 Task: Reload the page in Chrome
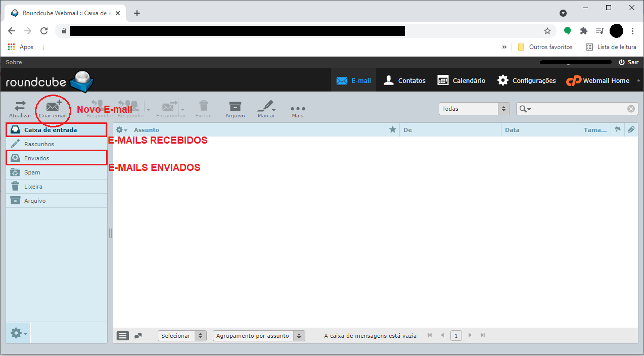[44, 31]
